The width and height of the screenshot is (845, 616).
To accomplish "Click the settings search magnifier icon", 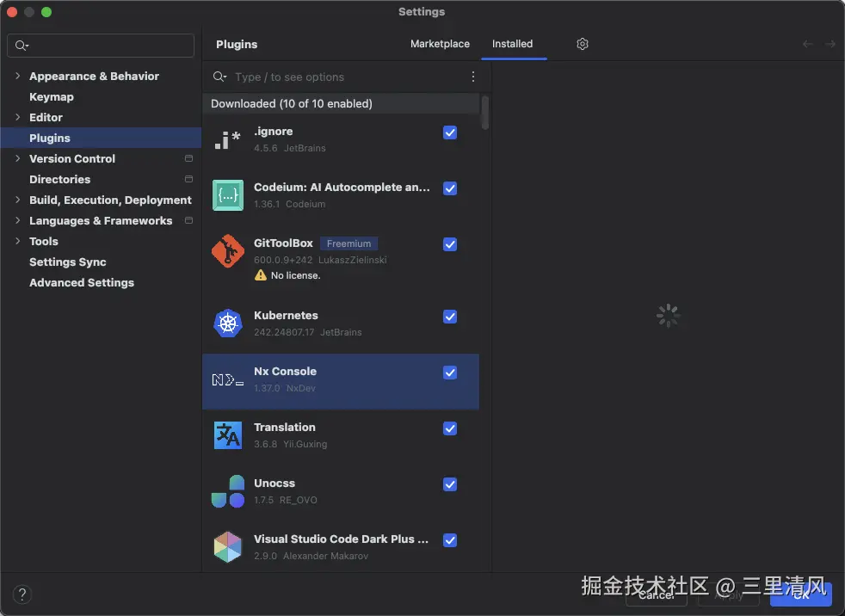I will coord(22,46).
